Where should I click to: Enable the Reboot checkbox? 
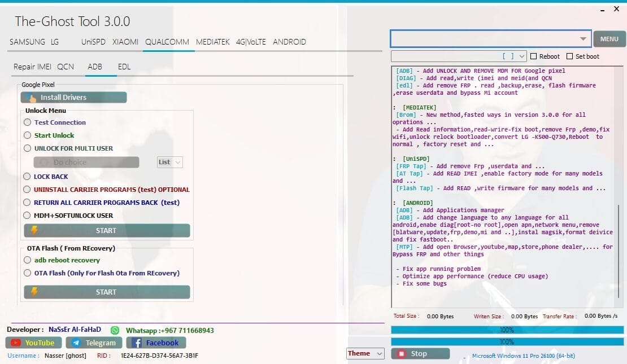pos(534,56)
